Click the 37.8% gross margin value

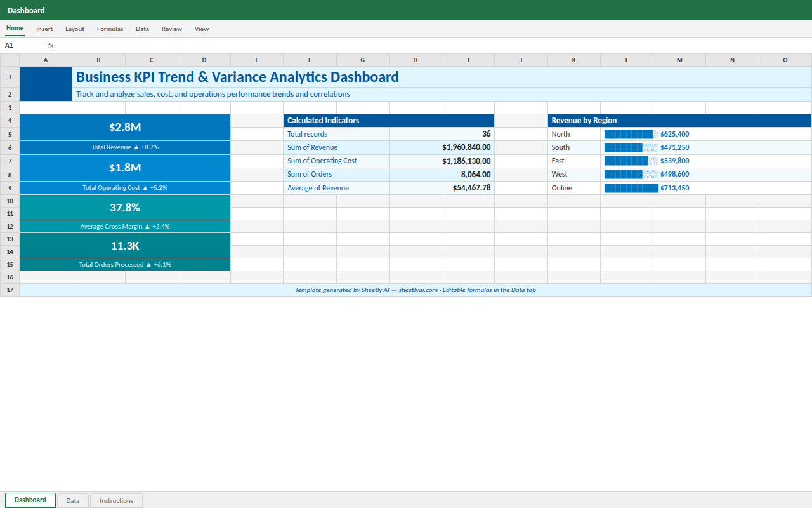coord(125,208)
